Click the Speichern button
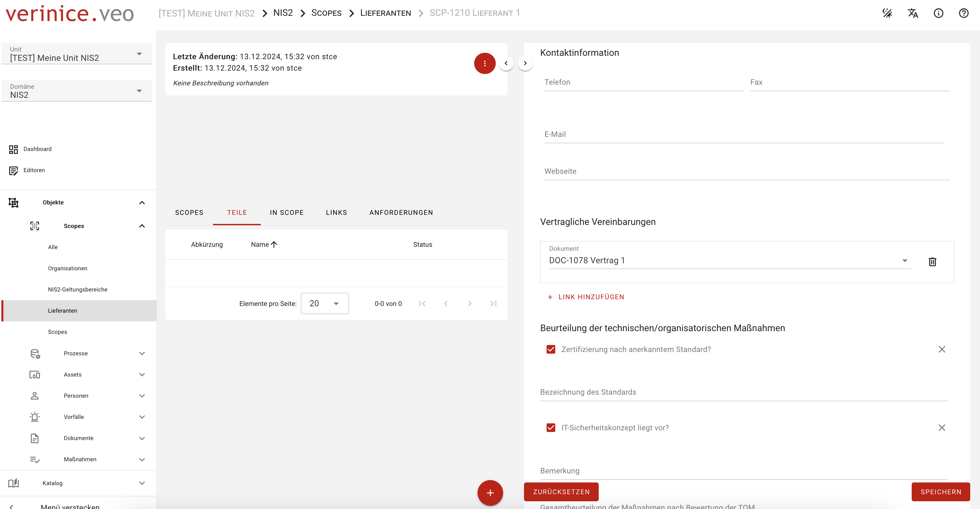The width and height of the screenshot is (980, 509). [x=940, y=492]
